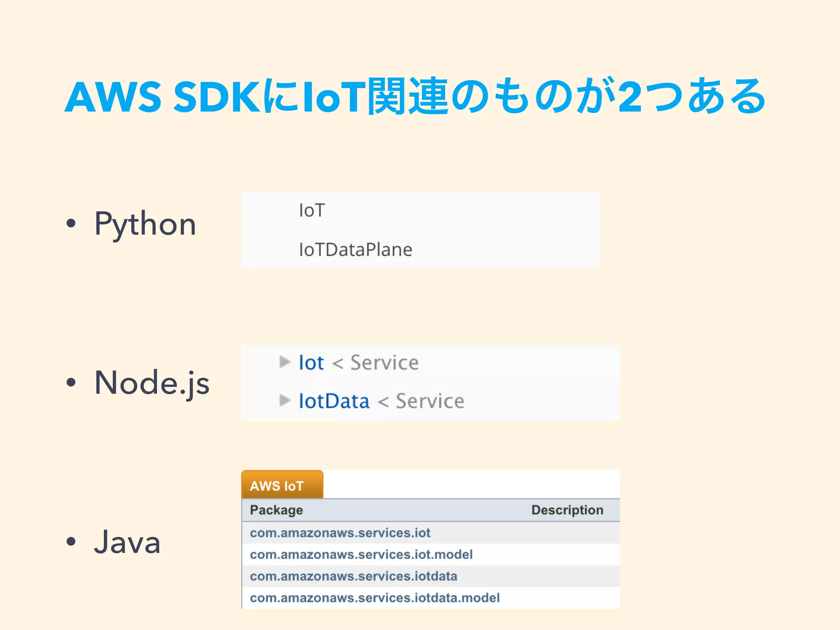Image resolution: width=840 pixels, height=630 pixels.
Task: Open com.amazonaws.services.iot package link
Action: tap(340, 533)
